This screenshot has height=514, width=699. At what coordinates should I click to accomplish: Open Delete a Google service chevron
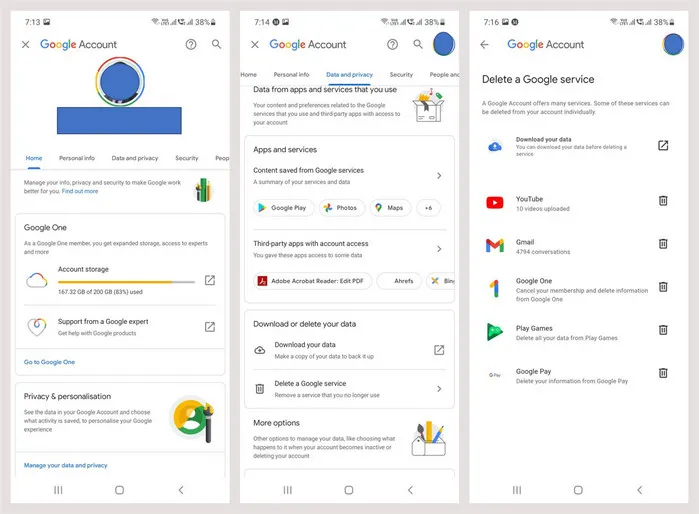click(x=439, y=389)
